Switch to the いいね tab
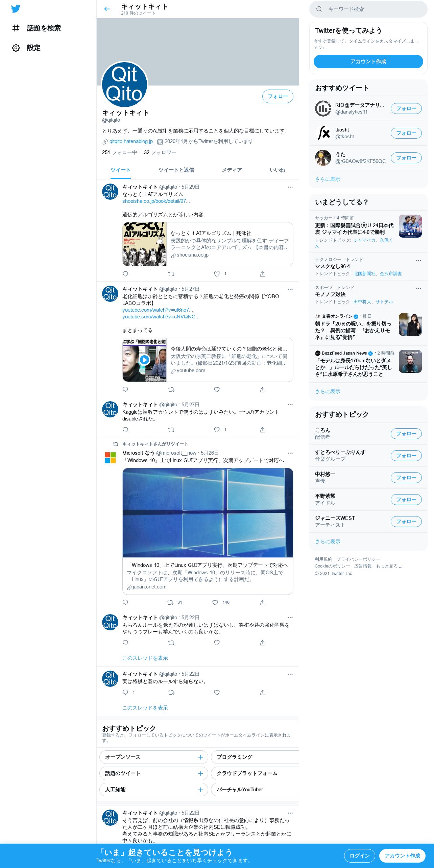 (277, 170)
